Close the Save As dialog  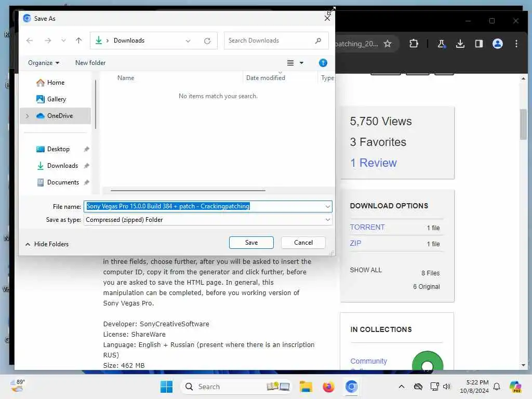point(327,18)
